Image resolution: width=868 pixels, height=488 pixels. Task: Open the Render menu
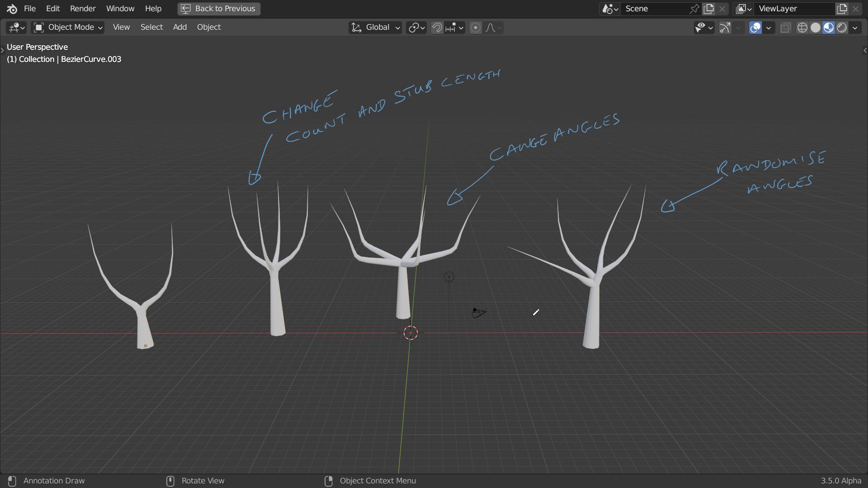(x=83, y=9)
